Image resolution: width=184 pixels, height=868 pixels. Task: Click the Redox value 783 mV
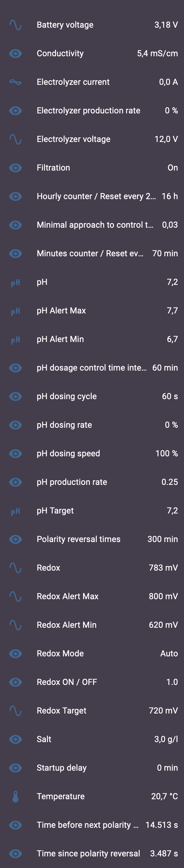point(163,568)
